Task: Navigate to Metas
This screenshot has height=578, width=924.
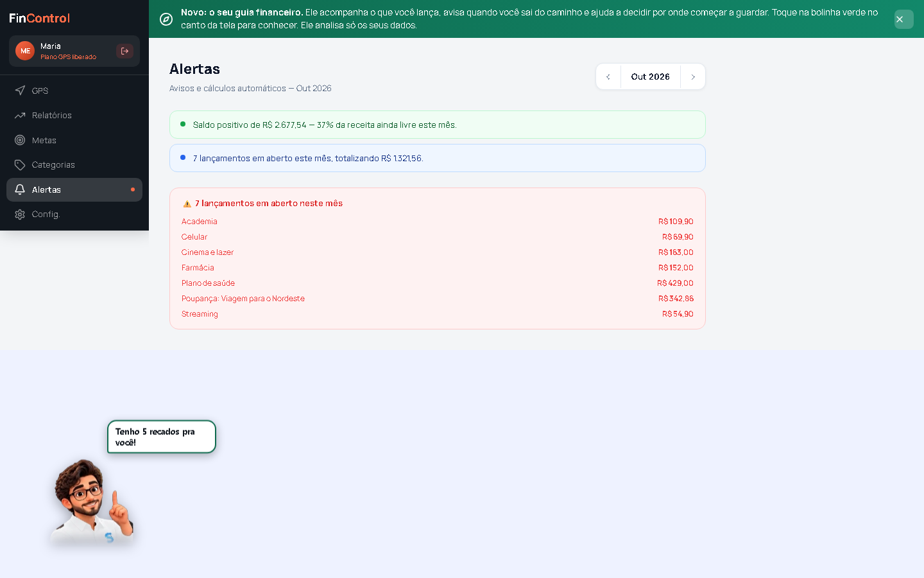Action: click(x=74, y=140)
